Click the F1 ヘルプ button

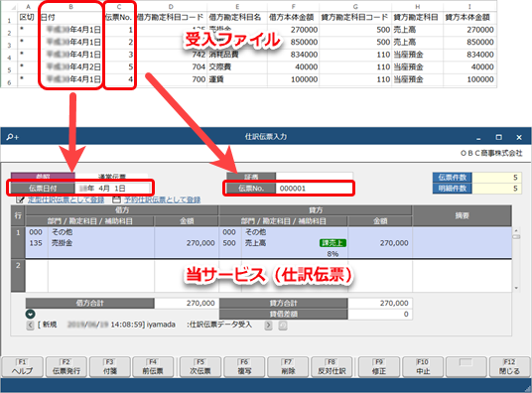pyautogui.click(x=23, y=367)
